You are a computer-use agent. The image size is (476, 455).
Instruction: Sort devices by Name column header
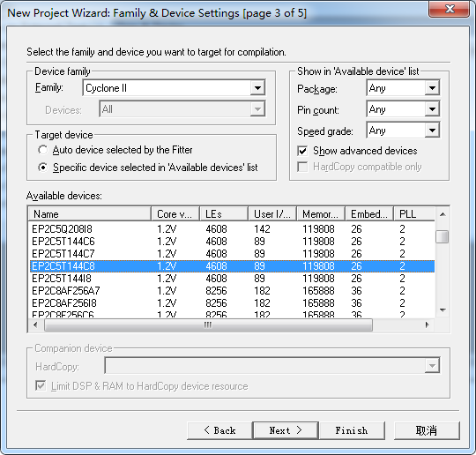click(90, 213)
